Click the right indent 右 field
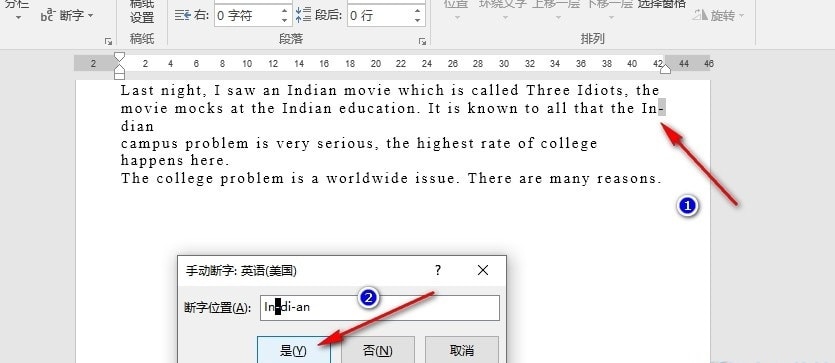 click(x=247, y=15)
